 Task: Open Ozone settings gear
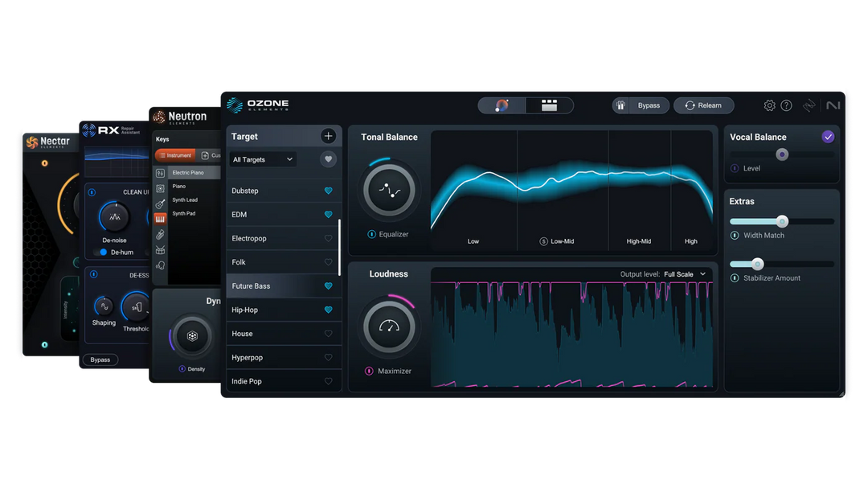[769, 105]
